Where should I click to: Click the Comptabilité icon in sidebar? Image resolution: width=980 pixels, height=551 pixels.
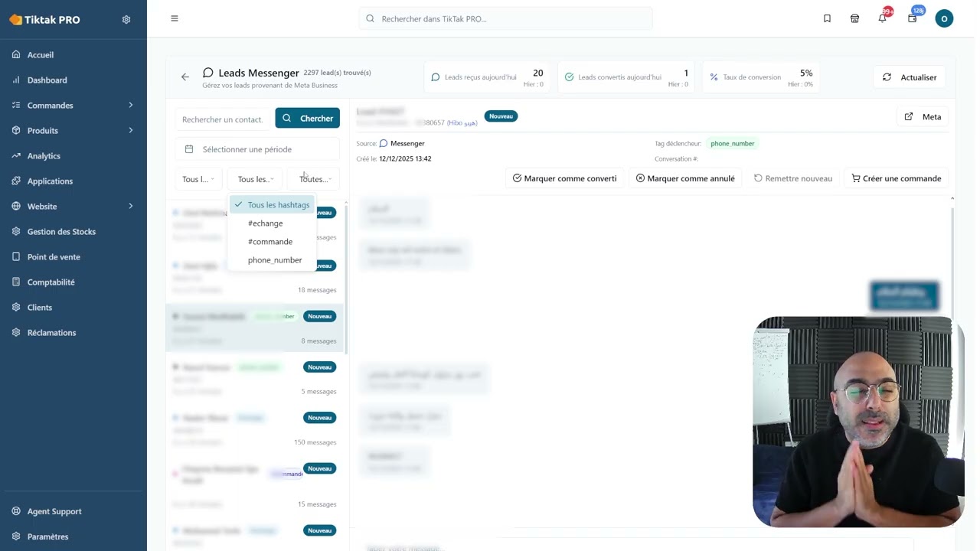coord(16,282)
